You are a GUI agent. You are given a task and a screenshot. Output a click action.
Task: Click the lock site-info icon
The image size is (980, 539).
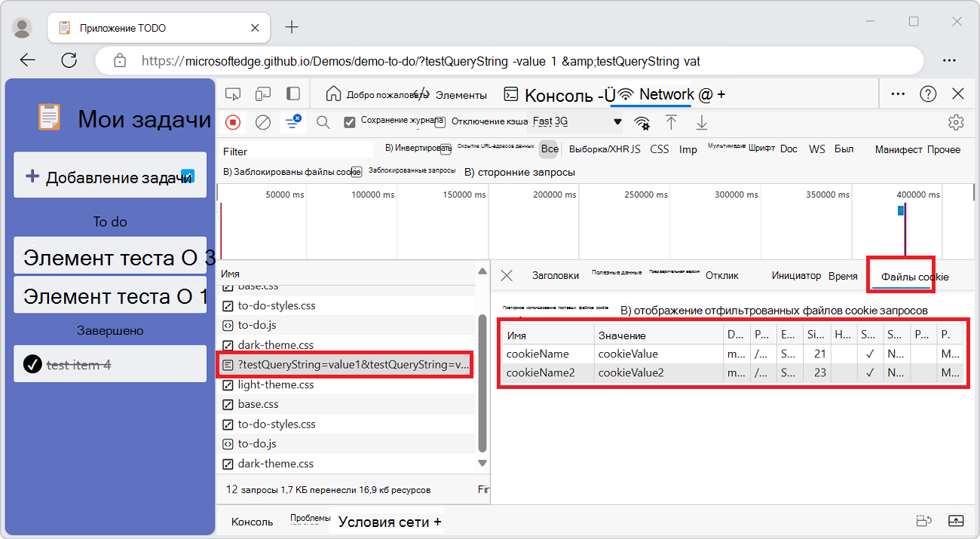pos(119,60)
